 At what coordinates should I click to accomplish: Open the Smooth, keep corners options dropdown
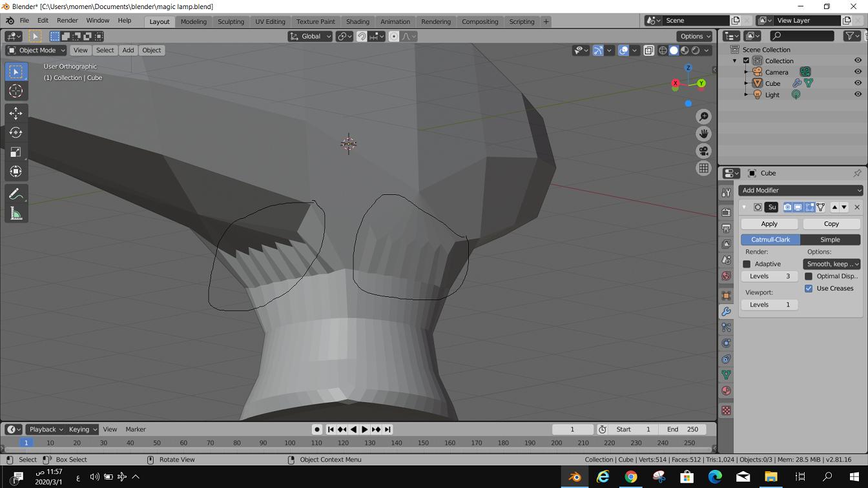(x=832, y=264)
